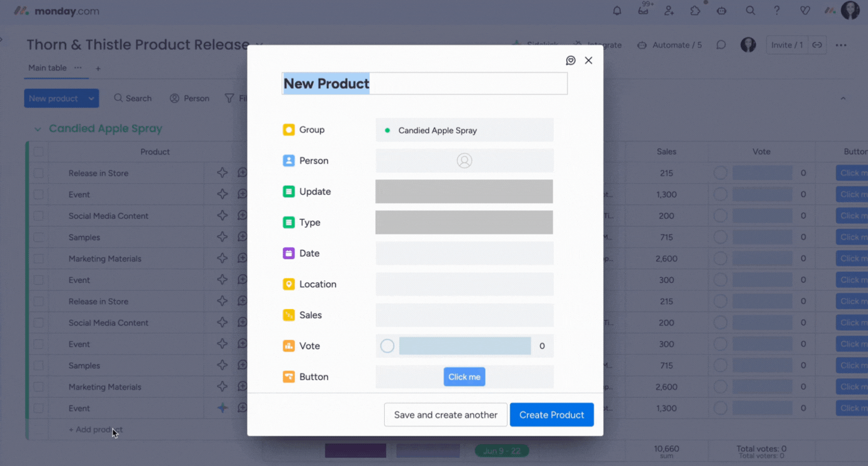Collapse the Candied Apple Spray group
868x466 pixels.
(37, 129)
